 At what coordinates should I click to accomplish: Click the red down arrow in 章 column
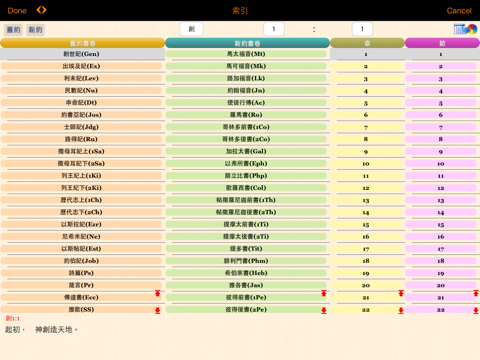point(401,311)
